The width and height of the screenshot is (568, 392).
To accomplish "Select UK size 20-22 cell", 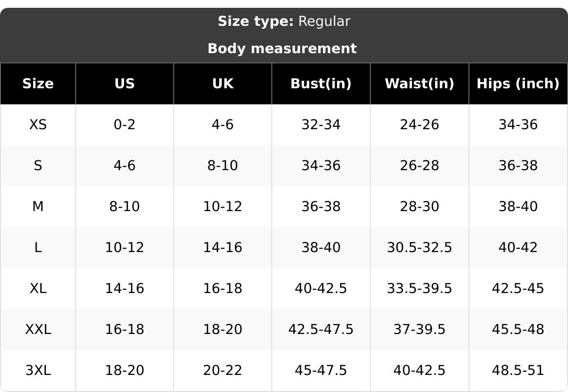I will coord(223,370).
